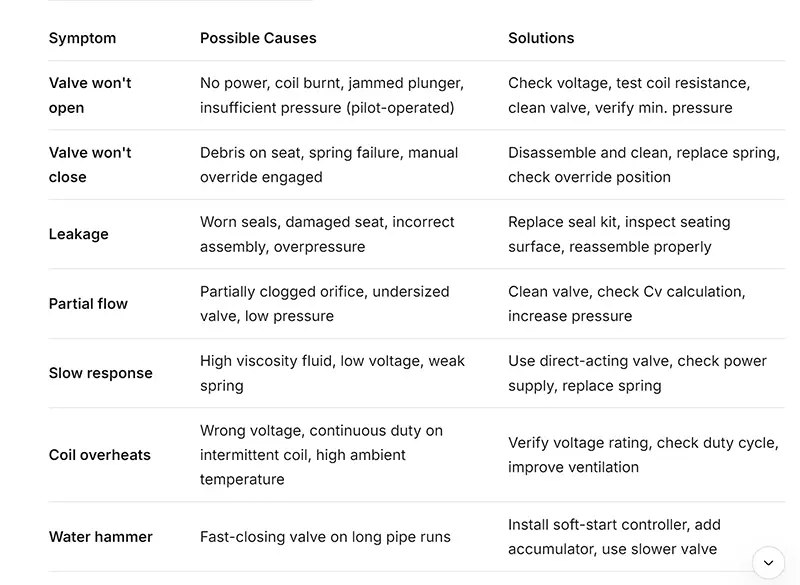Click the "Valve won't open" symptom cell
800x585 pixels.
[90, 95]
